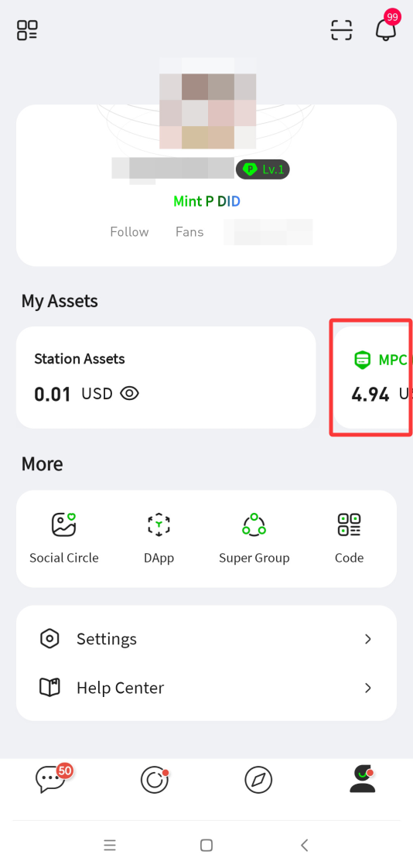Expand Settings via its chevron arrow
The height and width of the screenshot is (868, 413).
point(367,639)
